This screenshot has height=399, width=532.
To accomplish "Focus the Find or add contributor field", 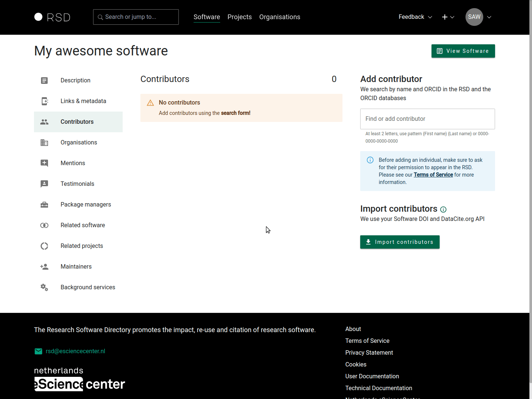I will pyautogui.click(x=427, y=119).
